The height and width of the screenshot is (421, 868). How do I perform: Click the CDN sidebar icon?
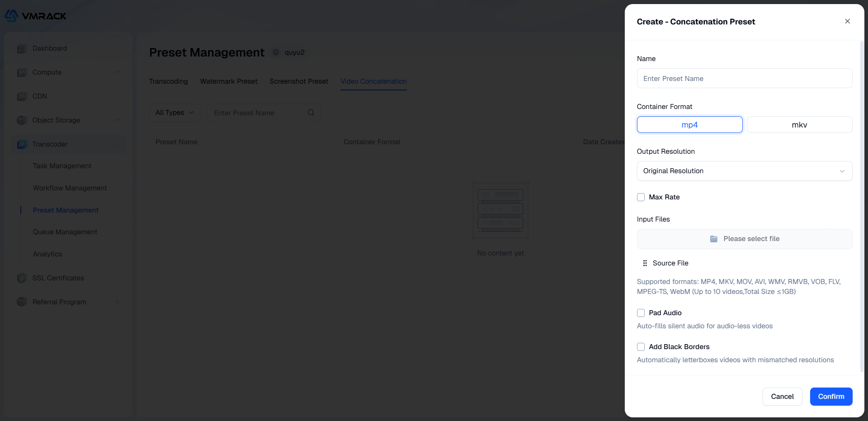(22, 96)
